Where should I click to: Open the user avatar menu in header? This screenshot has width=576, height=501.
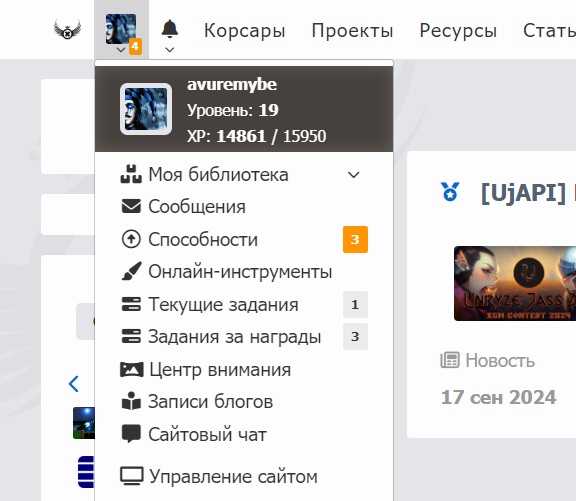tap(121, 29)
